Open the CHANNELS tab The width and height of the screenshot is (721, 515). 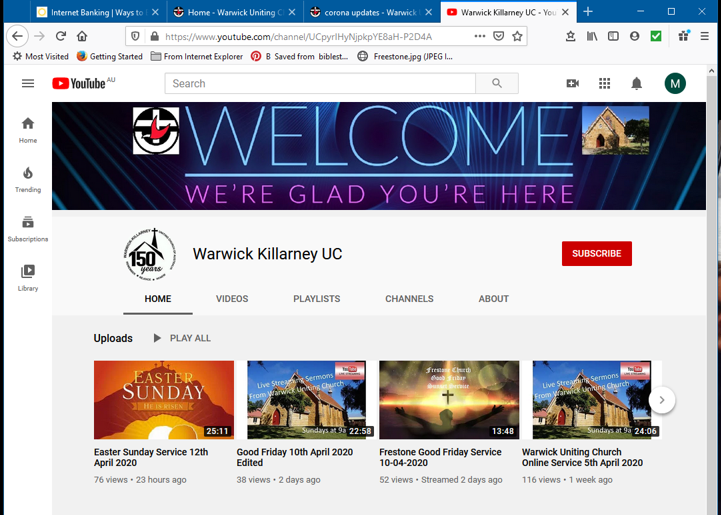tap(409, 299)
